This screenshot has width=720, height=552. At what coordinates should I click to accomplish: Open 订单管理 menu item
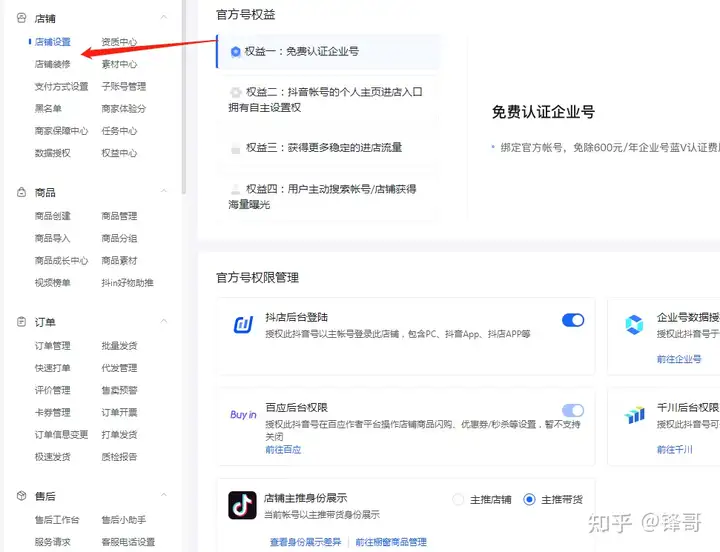(x=53, y=346)
